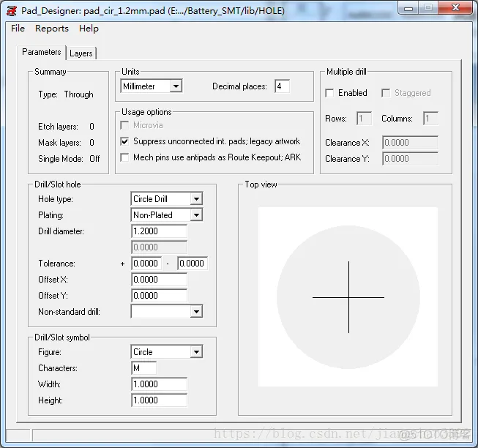Click the Offset X field
Image resolution: width=478 pixels, height=448 pixels.
(159, 280)
